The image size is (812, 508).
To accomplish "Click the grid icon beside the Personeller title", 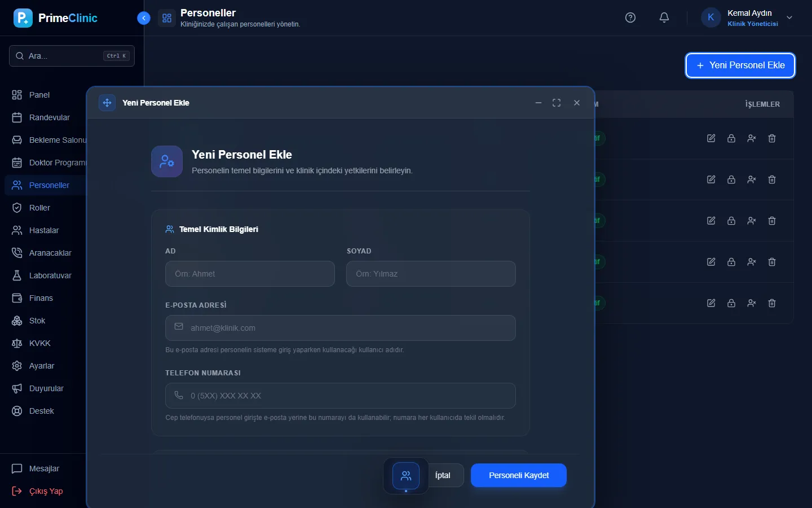I will tap(167, 18).
